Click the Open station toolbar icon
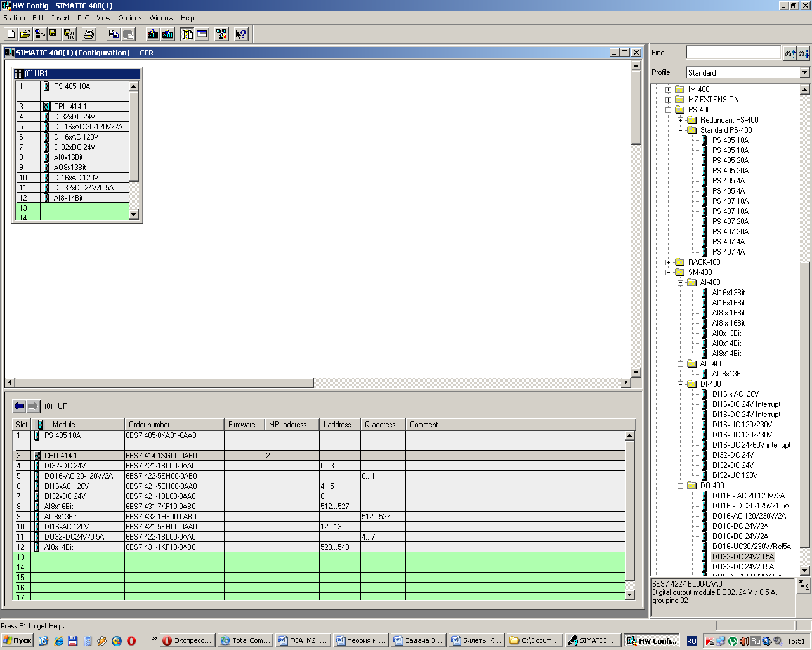 (25, 34)
